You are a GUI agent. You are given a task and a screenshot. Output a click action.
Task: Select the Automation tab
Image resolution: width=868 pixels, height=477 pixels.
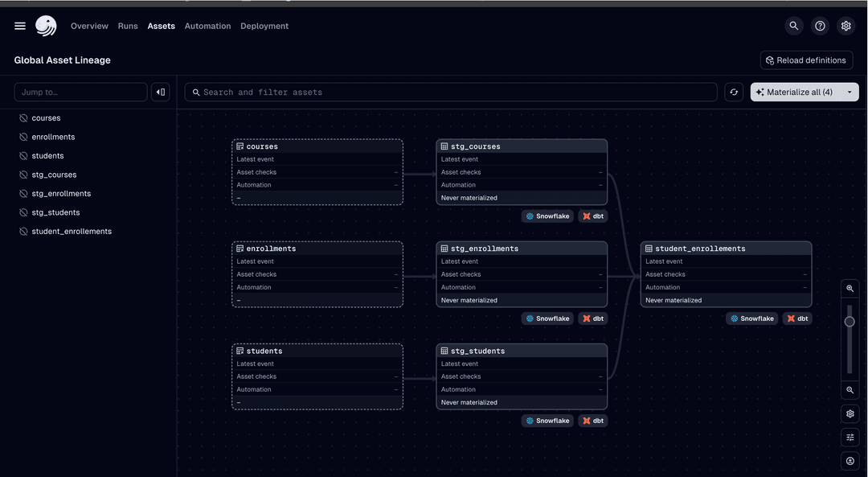coord(207,25)
